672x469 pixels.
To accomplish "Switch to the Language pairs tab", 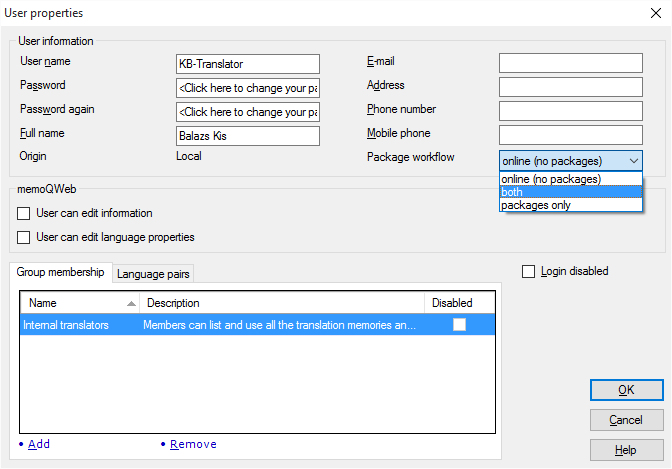I will coord(155,273).
